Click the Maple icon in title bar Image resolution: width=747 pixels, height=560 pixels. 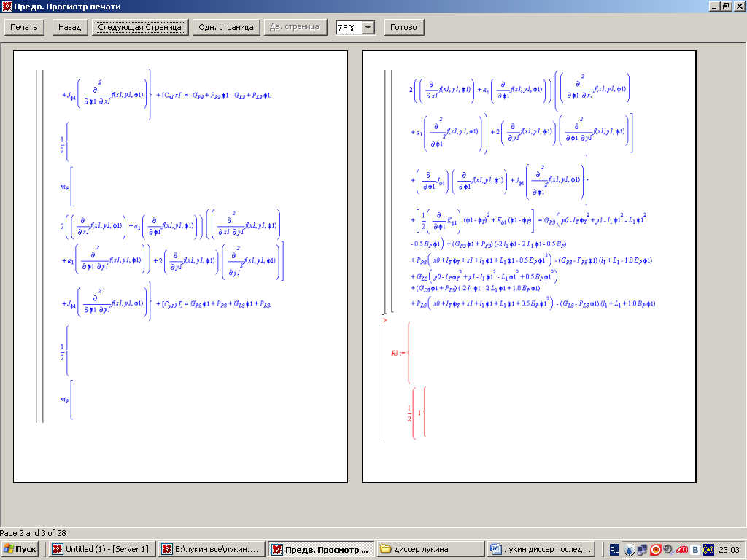coord(7,7)
